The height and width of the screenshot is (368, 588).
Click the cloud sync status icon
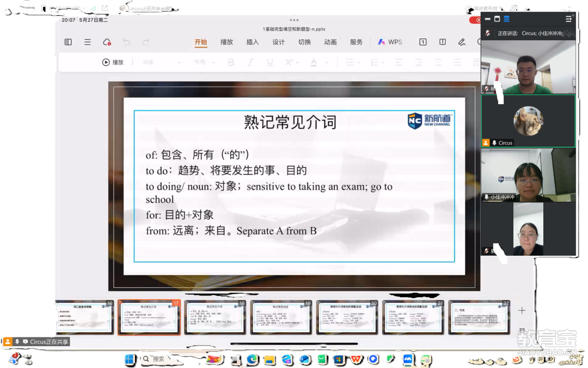[107, 42]
